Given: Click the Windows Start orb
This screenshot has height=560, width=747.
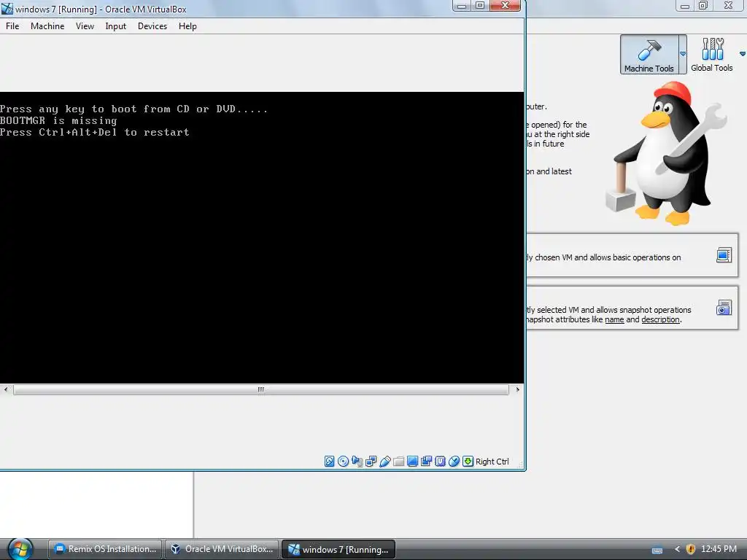Looking at the screenshot, I should point(20,548).
